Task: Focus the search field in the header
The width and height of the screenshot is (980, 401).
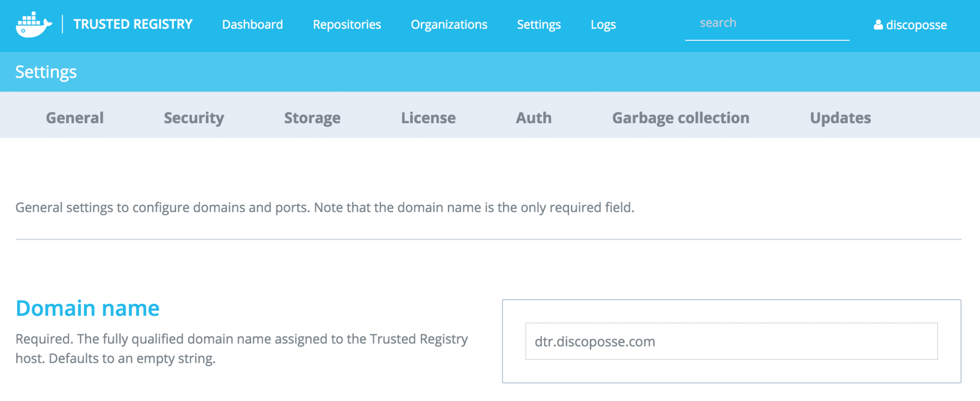Action: pyautogui.click(x=767, y=23)
